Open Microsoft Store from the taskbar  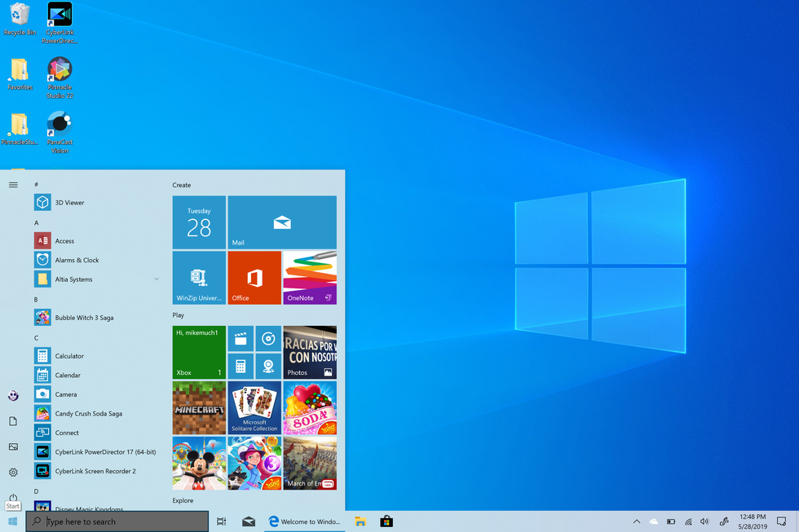point(386,521)
